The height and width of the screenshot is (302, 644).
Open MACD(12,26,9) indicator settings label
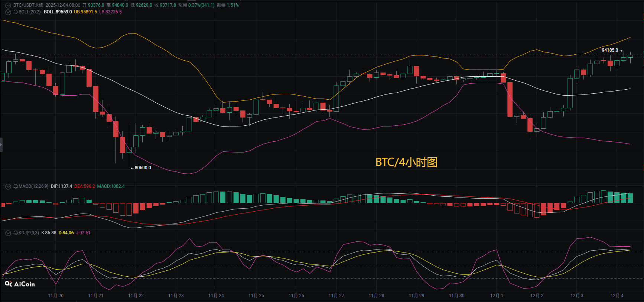pos(33,186)
